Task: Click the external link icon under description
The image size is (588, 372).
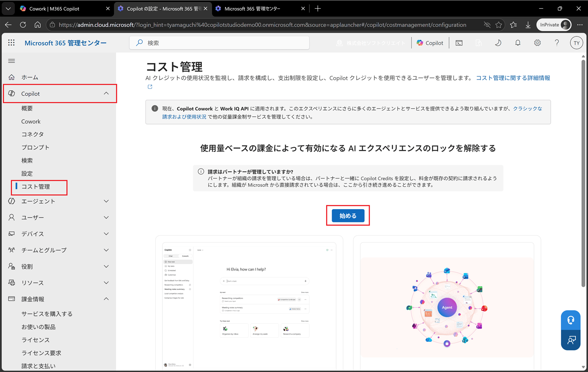Action: point(150,87)
